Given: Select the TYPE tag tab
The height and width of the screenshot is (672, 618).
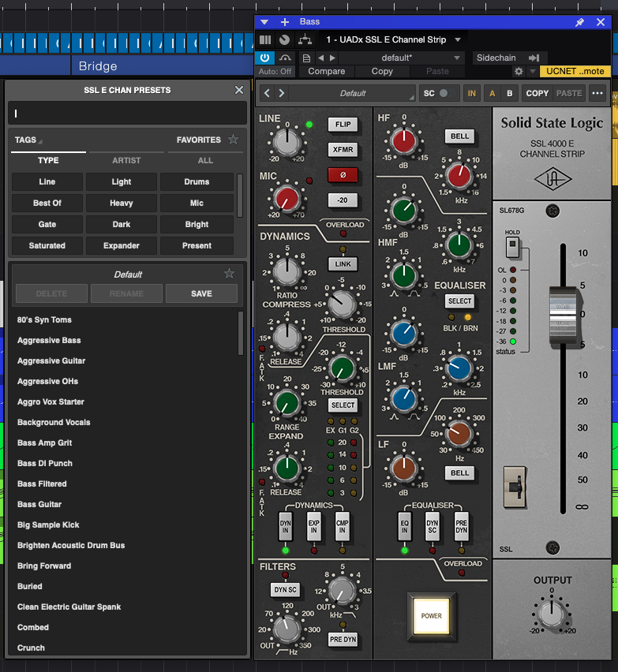Looking at the screenshot, I should tap(48, 160).
